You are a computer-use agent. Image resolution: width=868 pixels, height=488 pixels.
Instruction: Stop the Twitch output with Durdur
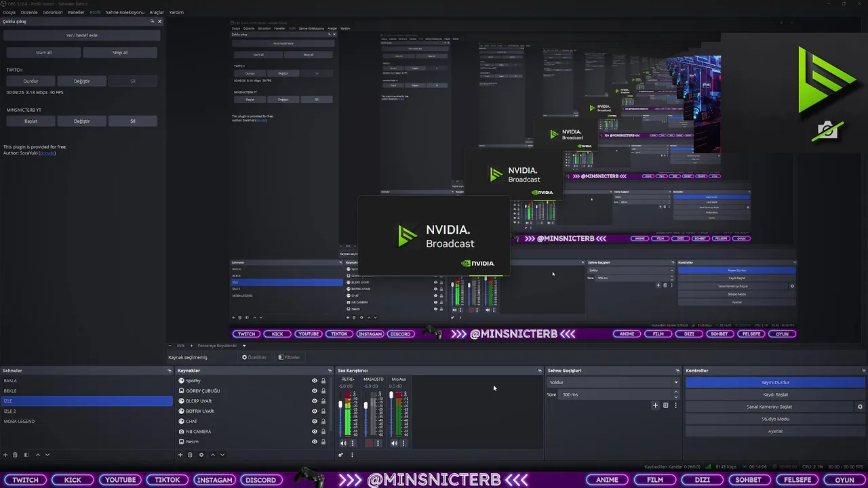click(x=31, y=81)
